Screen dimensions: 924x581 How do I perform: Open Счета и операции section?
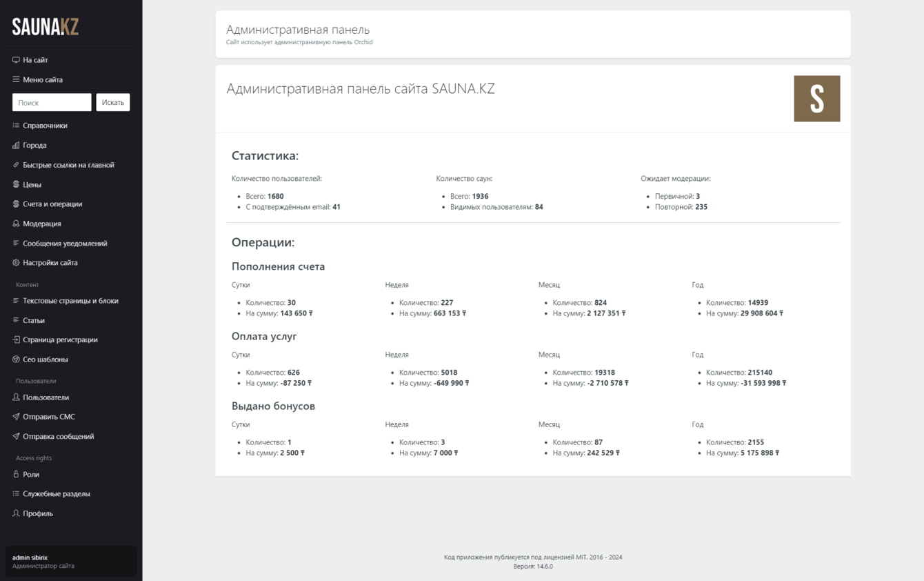(x=52, y=204)
